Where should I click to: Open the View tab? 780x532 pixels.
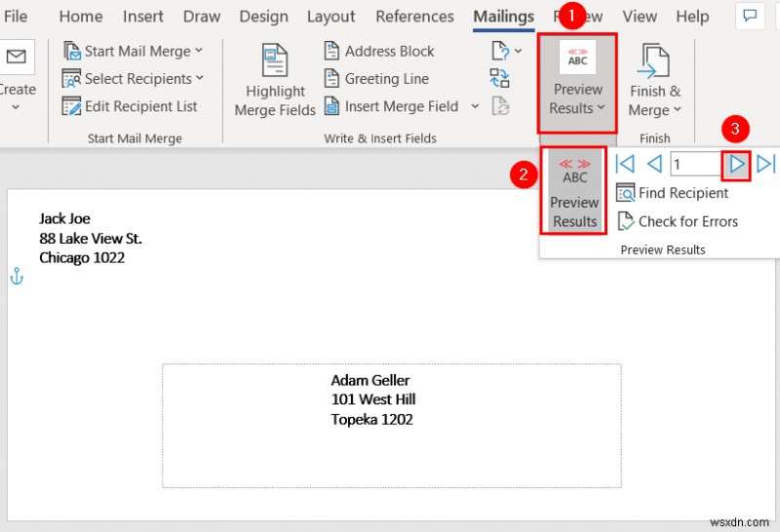(x=640, y=17)
